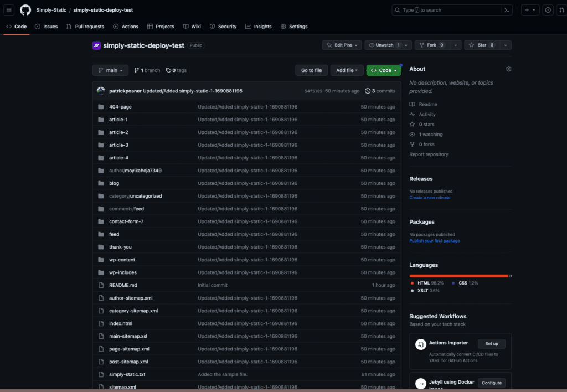This screenshot has height=392, width=567.
Task: Fork this repository
Action: pos(432,45)
